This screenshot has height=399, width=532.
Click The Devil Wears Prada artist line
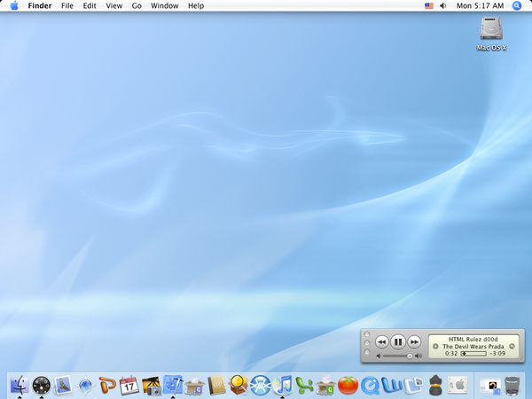point(473,347)
